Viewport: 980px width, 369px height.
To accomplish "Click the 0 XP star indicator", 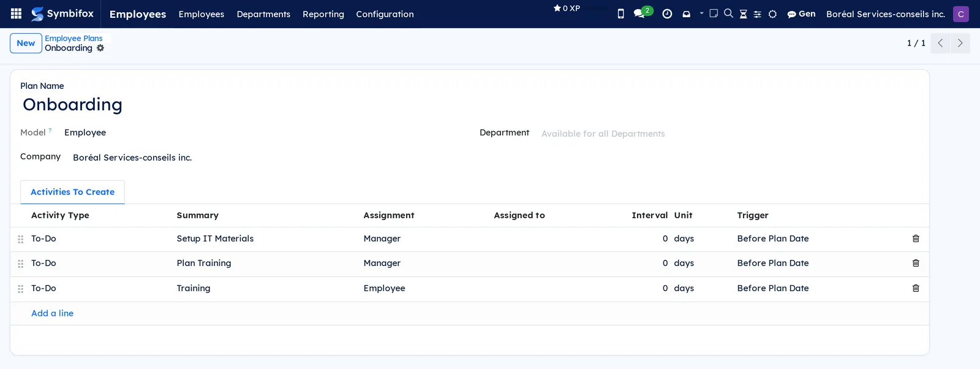I will [x=567, y=8].
